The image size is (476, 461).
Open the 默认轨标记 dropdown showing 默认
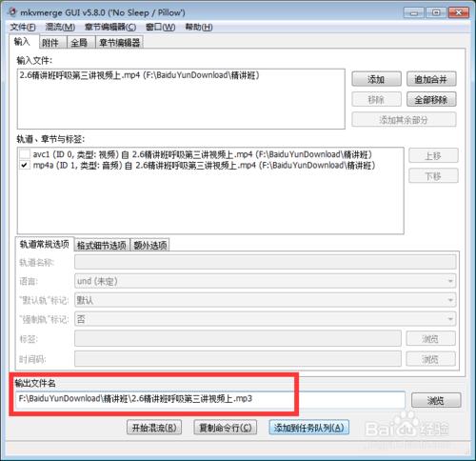pyautogui.click(x=266, y=300)
